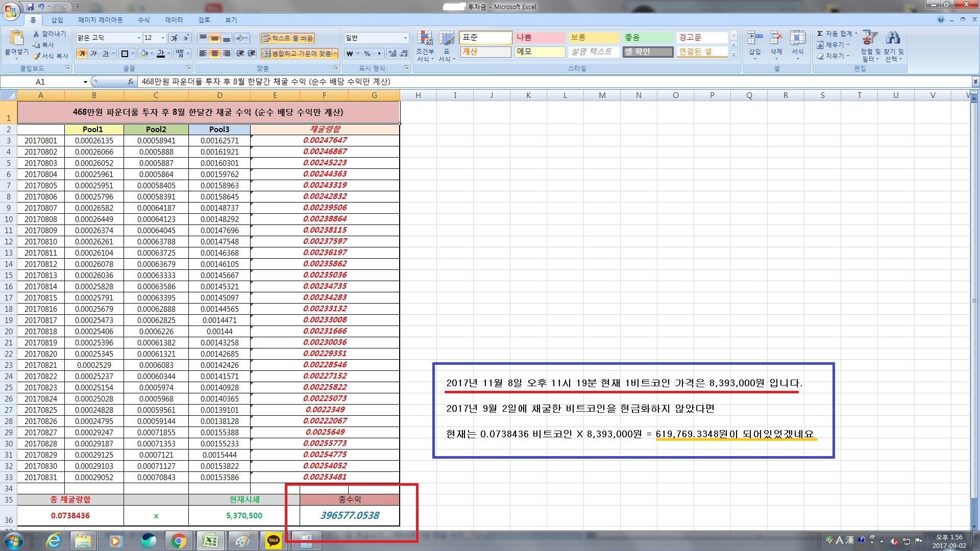Click the percent style button

(x=367, y=54)
